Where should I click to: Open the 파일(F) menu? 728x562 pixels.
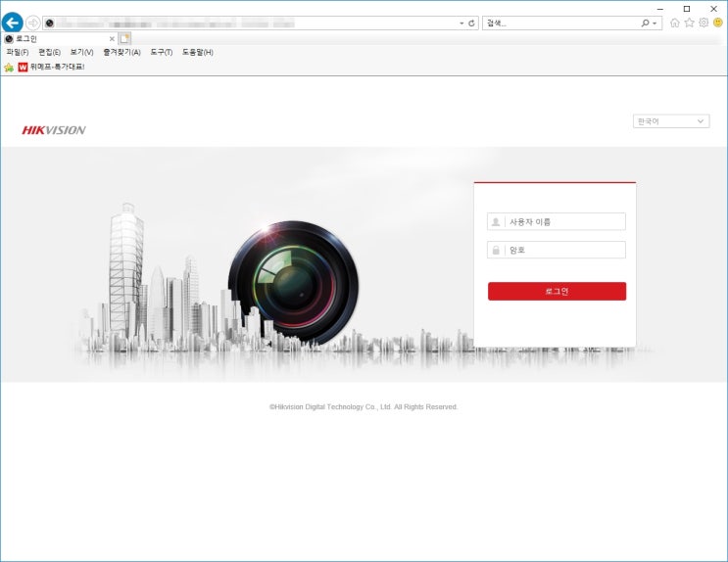(18, 52)
